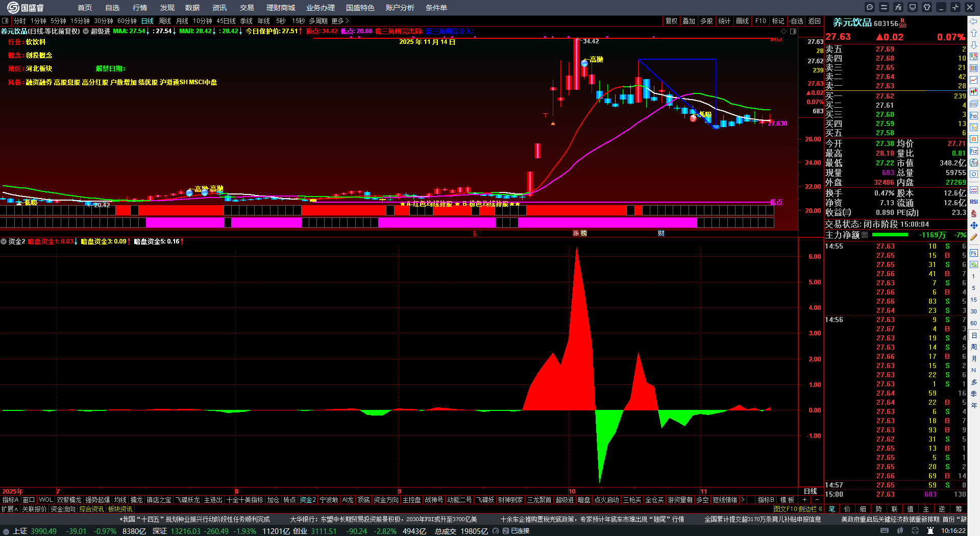Screen dimensions: 980x536
Task: Open the 国盛特色 menu
Action: click(x=360, y=8)
